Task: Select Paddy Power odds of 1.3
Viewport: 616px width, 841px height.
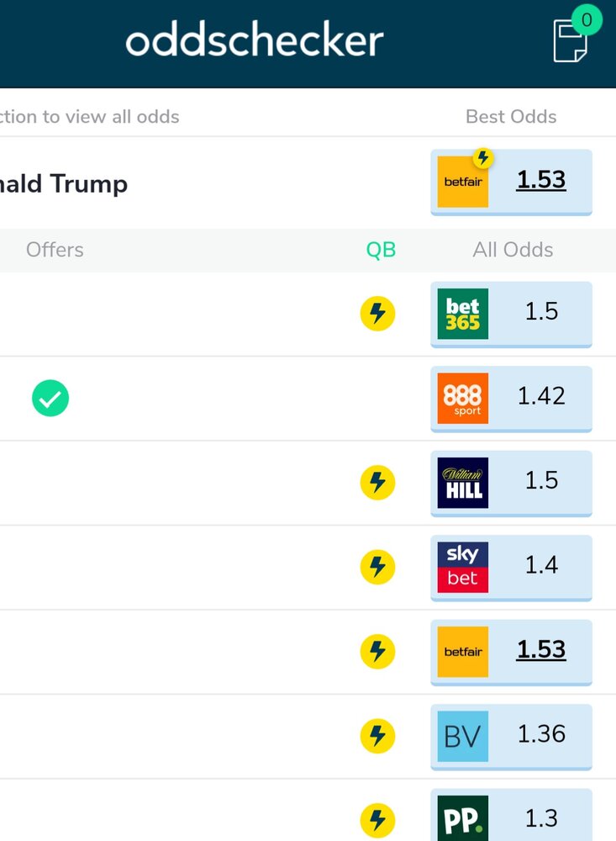Action: coord(511,817)
